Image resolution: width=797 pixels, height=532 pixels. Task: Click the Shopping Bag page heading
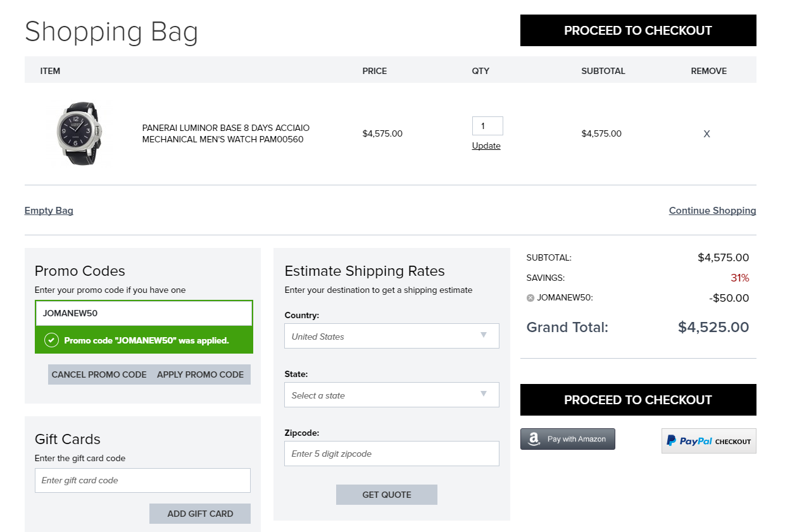(111, 32)
